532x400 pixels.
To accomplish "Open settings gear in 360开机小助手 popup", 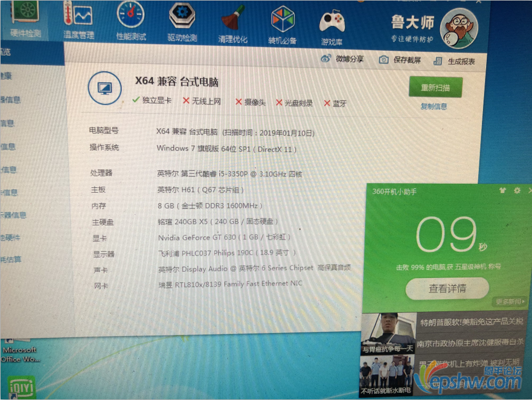I will point(517,190).
